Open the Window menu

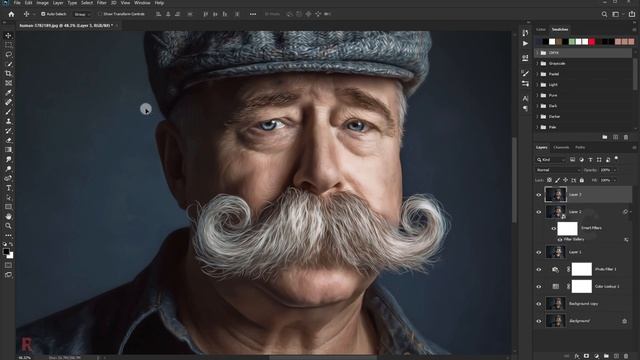coord(142,3)
